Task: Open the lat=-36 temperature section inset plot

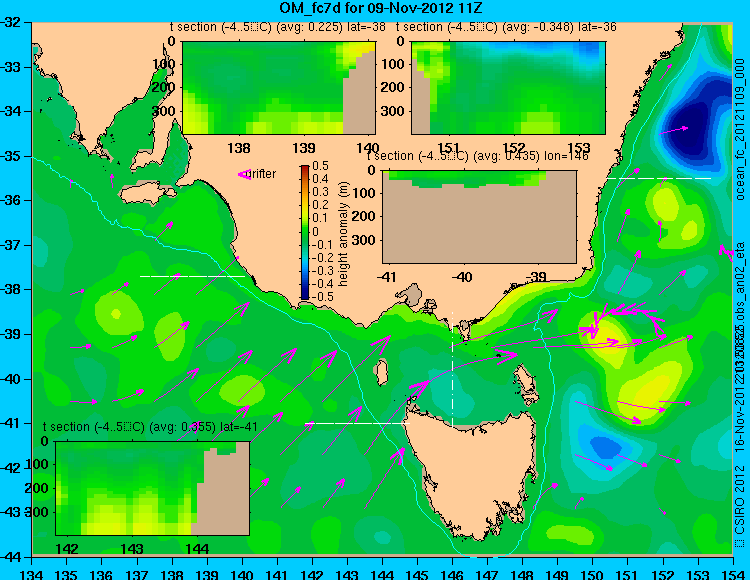Action: pyautogui.click(x=508, y=88)
